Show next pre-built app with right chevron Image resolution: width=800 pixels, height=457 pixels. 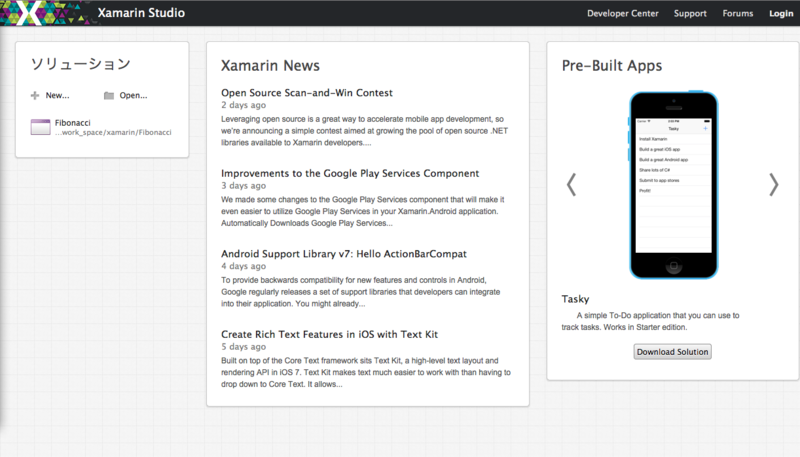773,184
